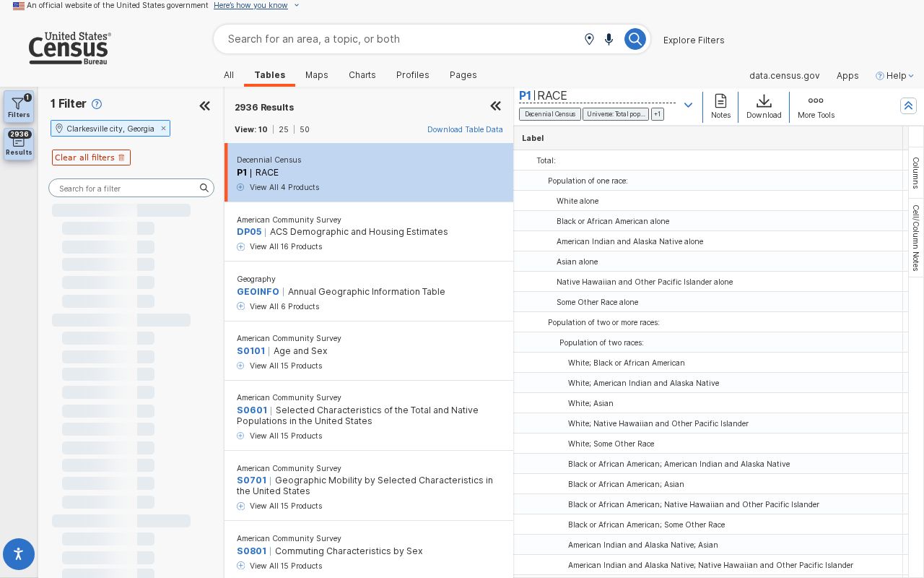Switch to the Maps tab
924x578 pixels.
pyautogui.click(x=317, y=75)
